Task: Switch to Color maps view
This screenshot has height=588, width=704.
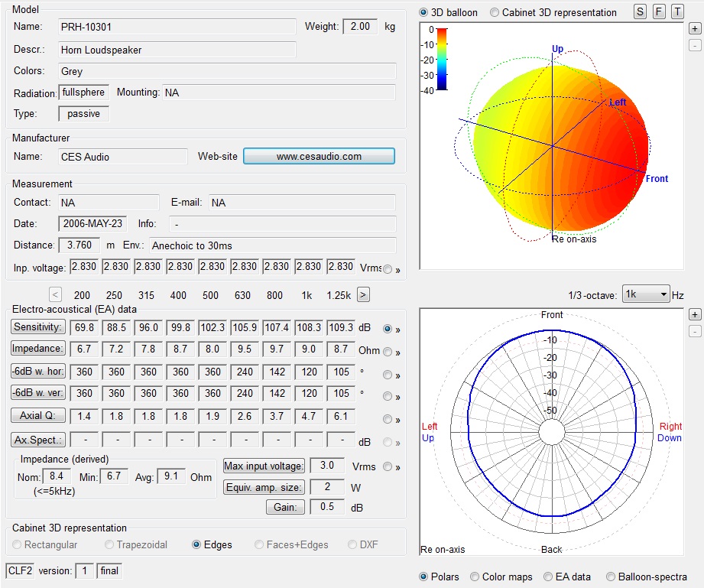Action: 475,577
